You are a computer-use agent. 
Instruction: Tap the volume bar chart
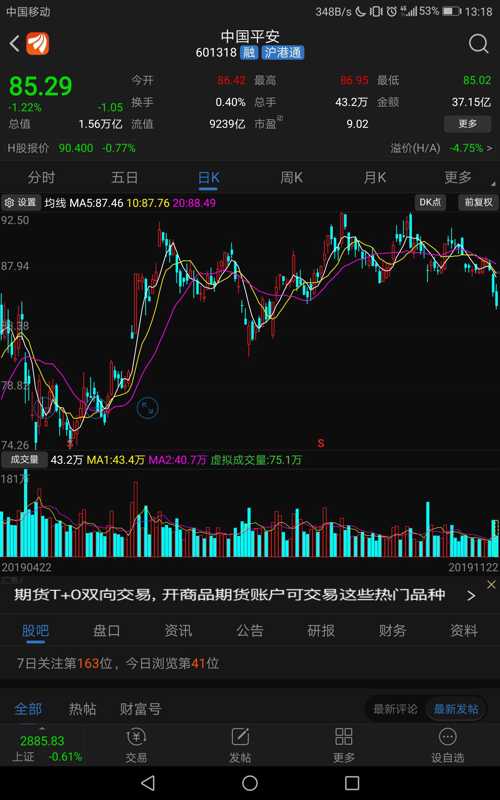pos(250,514)
